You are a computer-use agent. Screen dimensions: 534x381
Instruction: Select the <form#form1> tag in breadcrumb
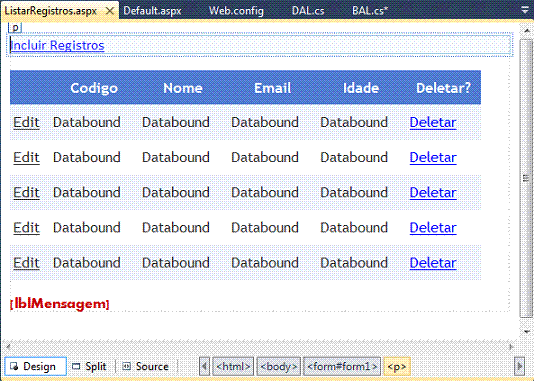(342, 366)
